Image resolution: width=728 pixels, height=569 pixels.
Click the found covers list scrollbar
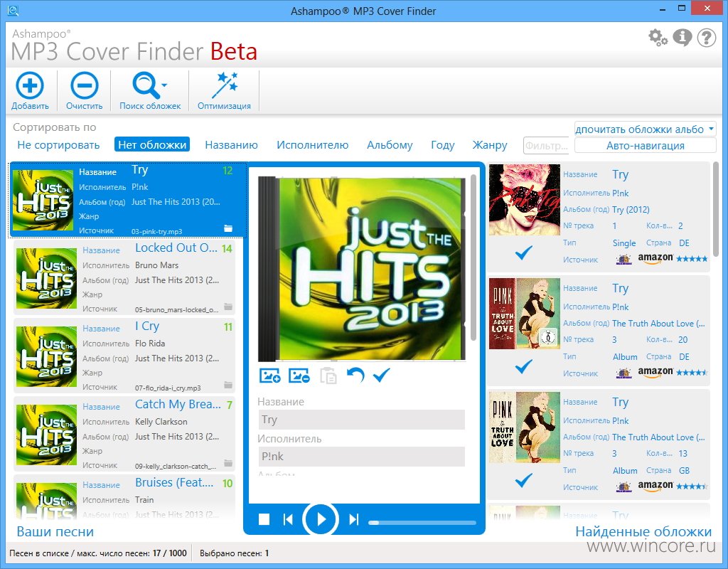(x=715, y=209)
